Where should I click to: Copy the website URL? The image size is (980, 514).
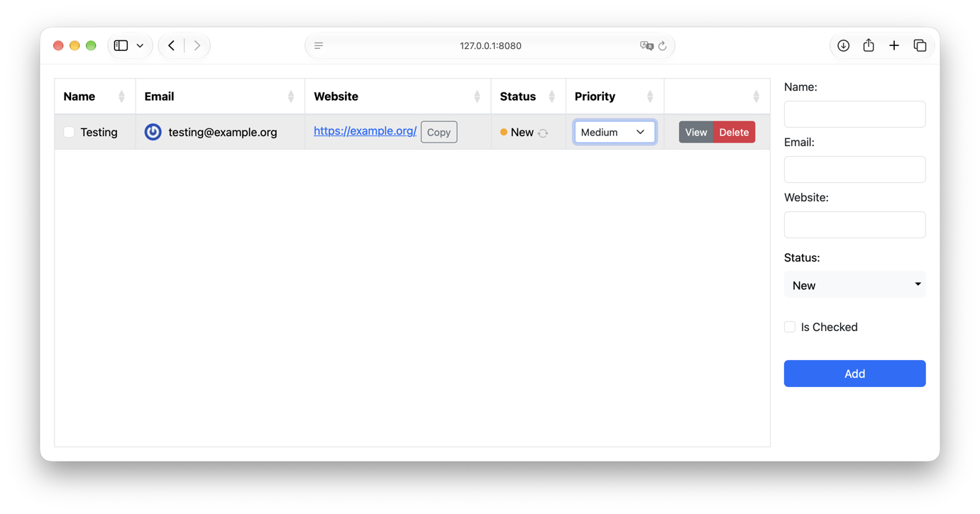439,132
